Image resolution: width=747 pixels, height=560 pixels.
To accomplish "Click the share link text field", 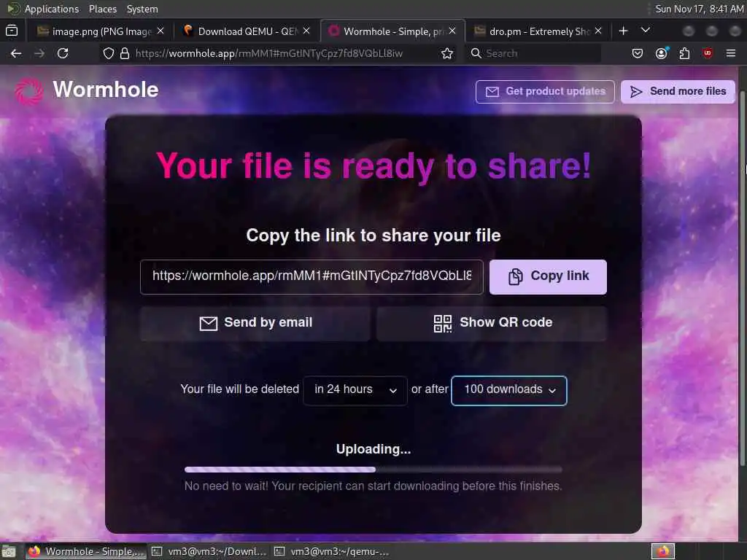I will [x=311, y=276].
